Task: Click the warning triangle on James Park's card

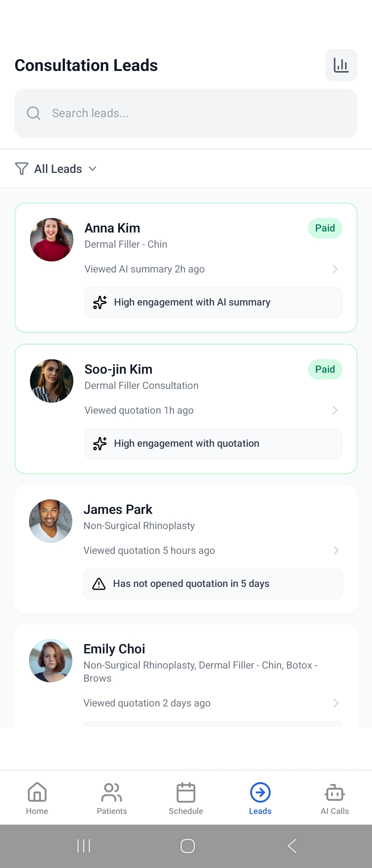Action: click(x=98, y=583)
